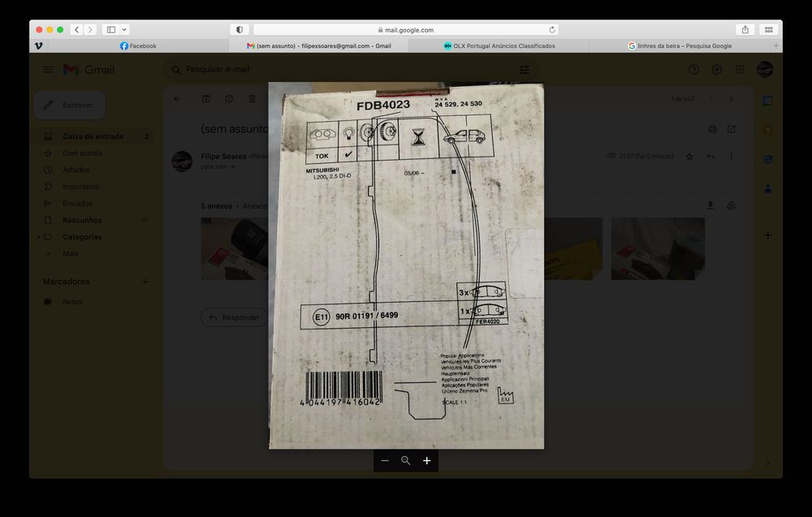Open sidebar options dropdown arrow
The width and height of the screenshot is (812, 517).
click(124, 29)
